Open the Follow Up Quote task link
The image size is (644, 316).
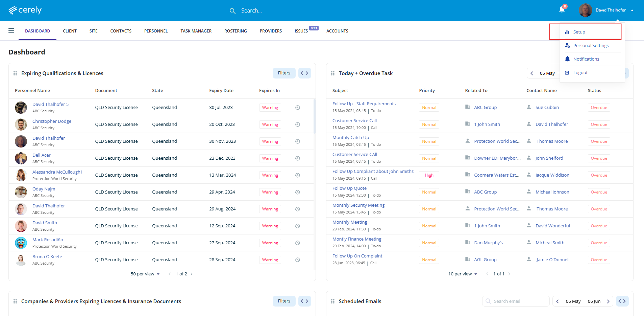349,188
